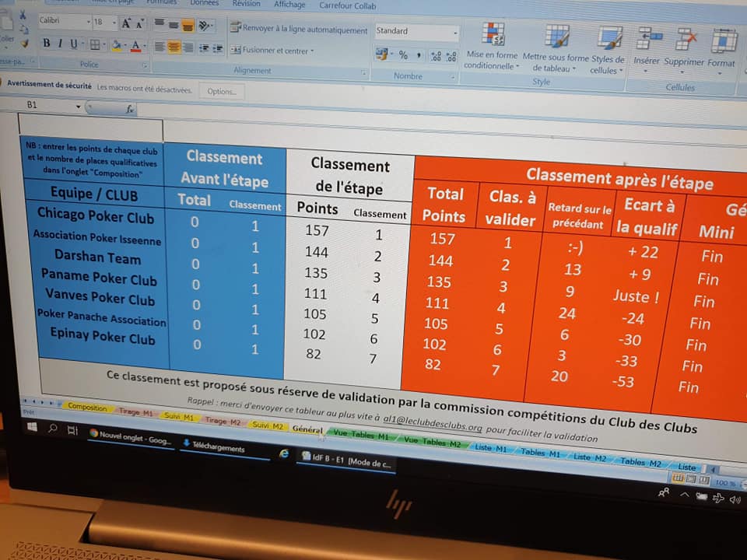Click the font color red A swatch
747x560 pixels.
click(x=135, y=46)
